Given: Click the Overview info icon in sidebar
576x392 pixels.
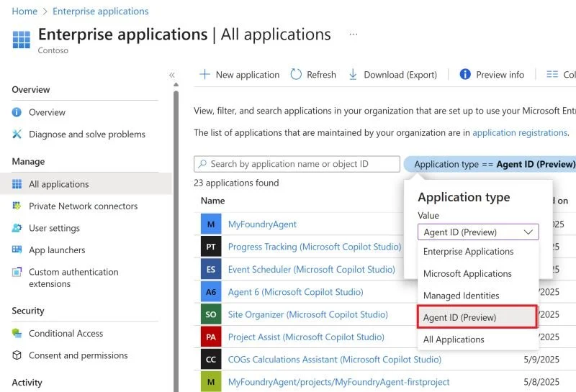Looking at the screenshot, I should 17,112.
